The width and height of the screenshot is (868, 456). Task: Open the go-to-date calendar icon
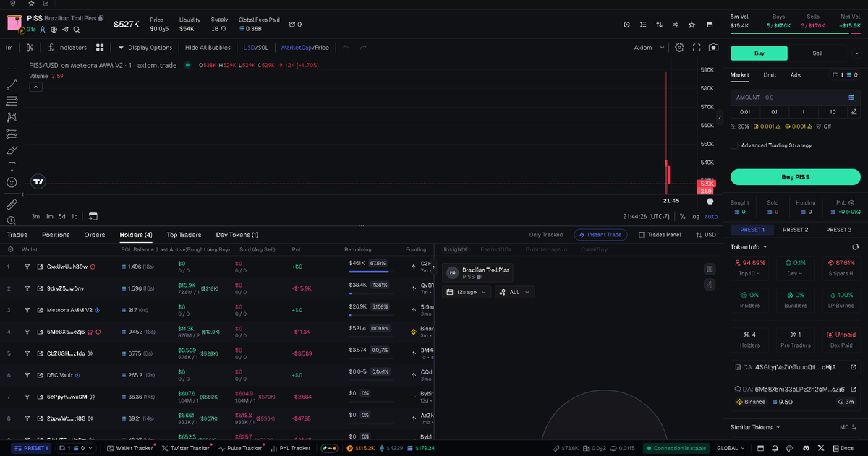[93, 216]
